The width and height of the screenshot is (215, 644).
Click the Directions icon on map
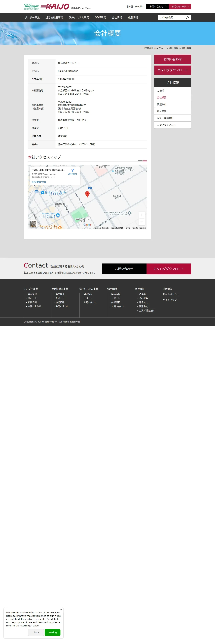pos(72,170)
